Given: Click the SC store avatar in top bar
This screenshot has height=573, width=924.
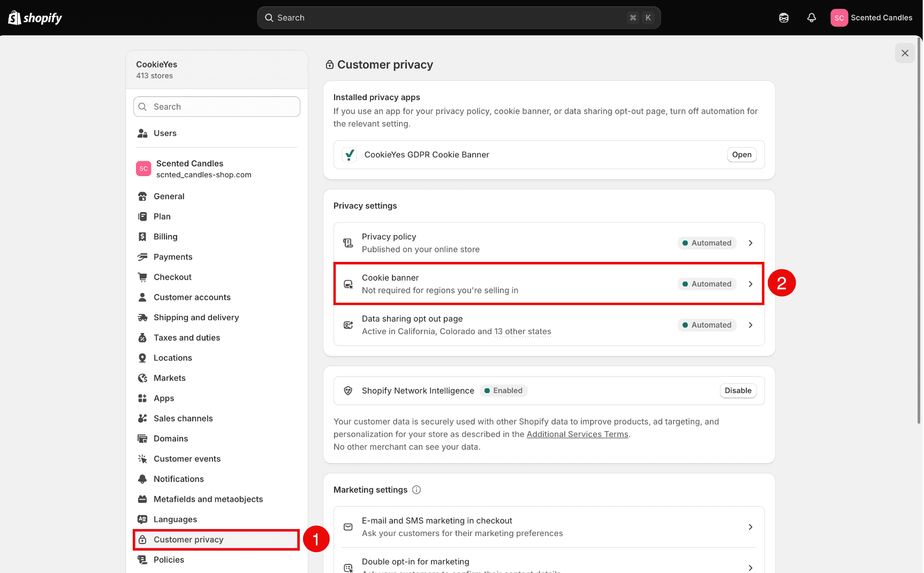Looking at the screenshot, I should coord(839,18).
